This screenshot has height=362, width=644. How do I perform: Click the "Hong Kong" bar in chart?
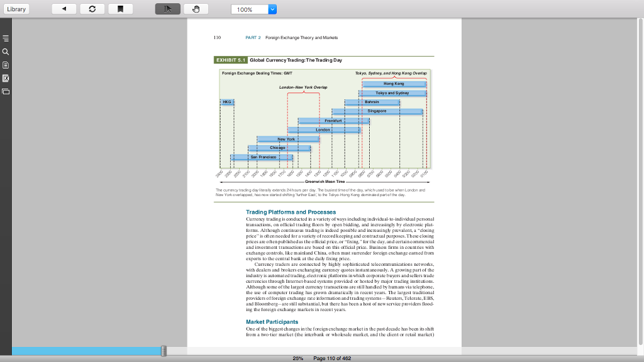[394, 84]
